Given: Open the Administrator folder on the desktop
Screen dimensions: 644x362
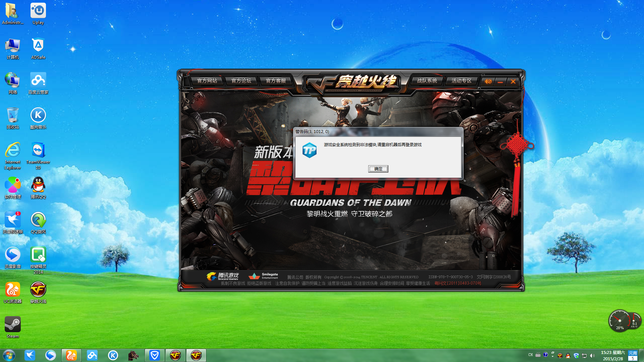Looking at the screenshot, I should pyautogui.click(x=13, y=14).
